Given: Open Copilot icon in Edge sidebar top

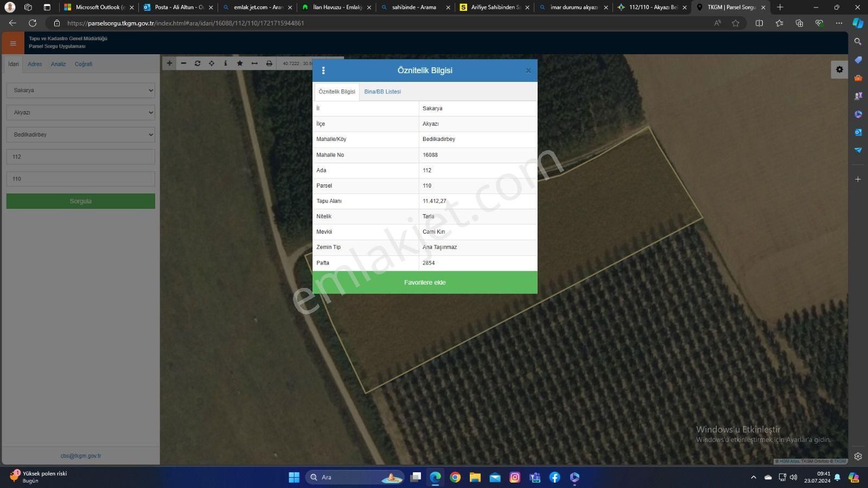Looking at the screenshot, I should pyautogui.click(x=858, y=23).
